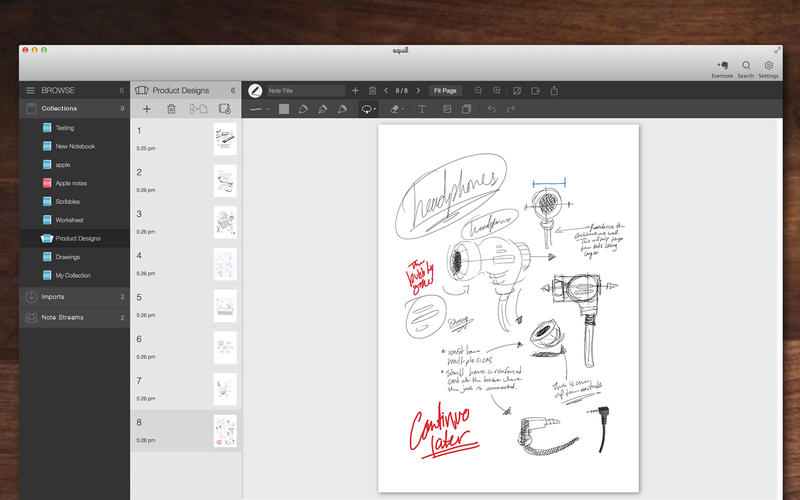
Task: Open Search
Action: (746, 69)
